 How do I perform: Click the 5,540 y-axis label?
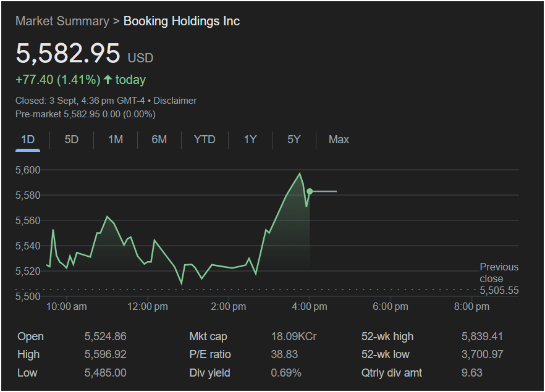click(x=28, y=246)
